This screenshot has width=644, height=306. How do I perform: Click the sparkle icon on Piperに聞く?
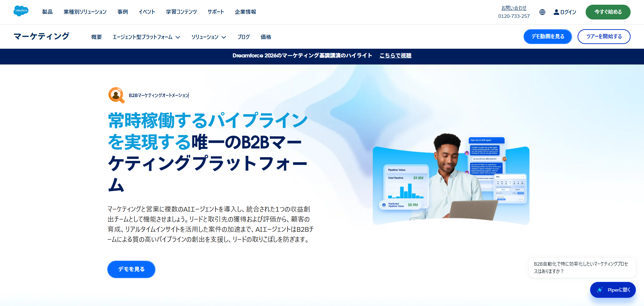click(600, 290)
